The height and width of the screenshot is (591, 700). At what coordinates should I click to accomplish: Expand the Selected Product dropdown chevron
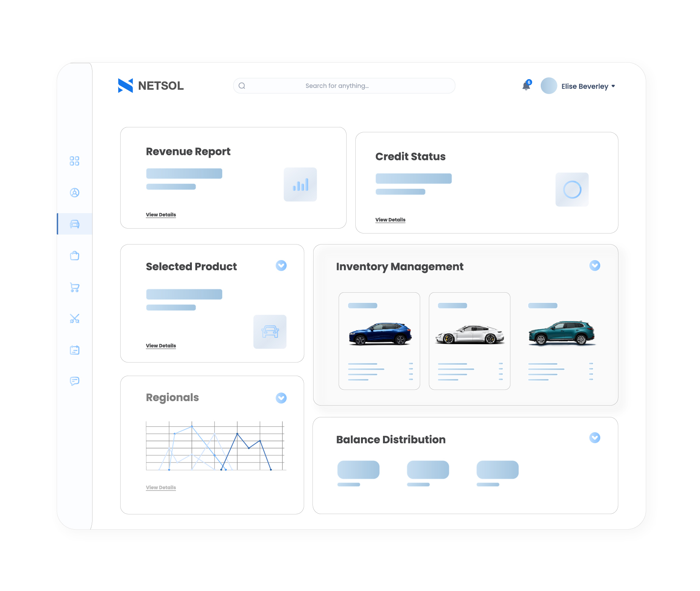pyautogui.click(x=281, y=266)
